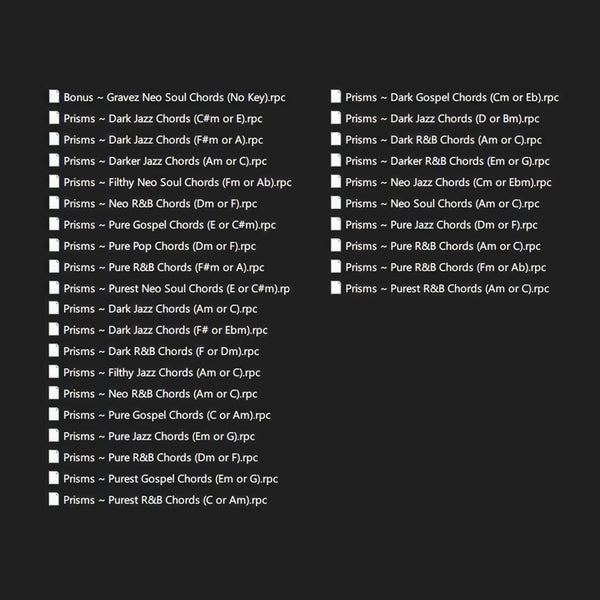The image size is (600, 600).
Task: Click file icon for Purest R&B Chords (Am or C)
Action: (x=336, y=288)
